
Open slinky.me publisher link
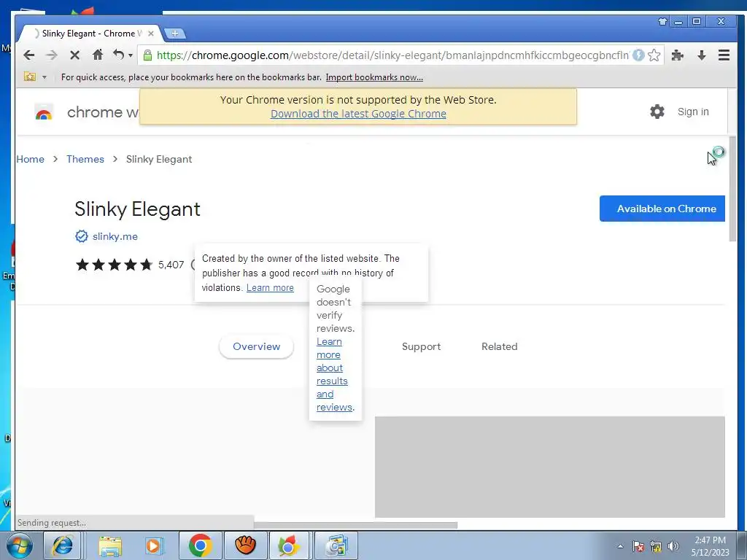[x=115, y=236]
